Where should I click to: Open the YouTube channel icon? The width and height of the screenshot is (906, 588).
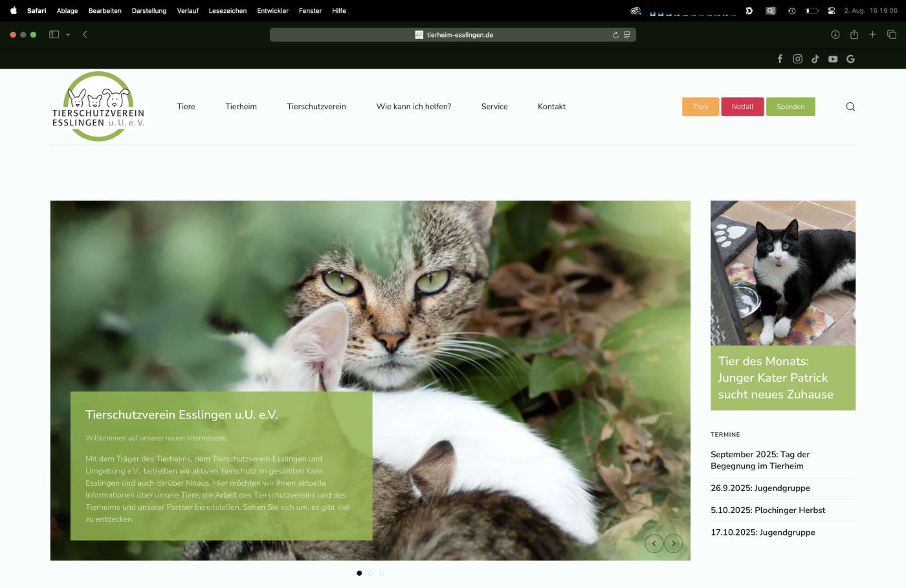833,59
